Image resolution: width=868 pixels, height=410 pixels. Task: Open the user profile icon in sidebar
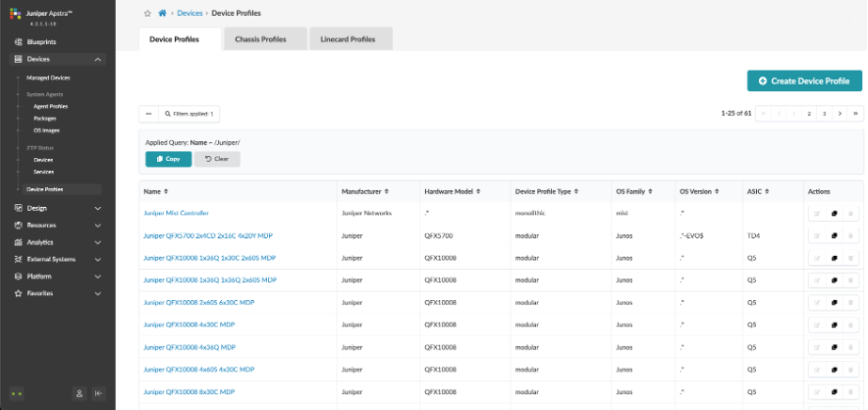(x=79, y=392)
